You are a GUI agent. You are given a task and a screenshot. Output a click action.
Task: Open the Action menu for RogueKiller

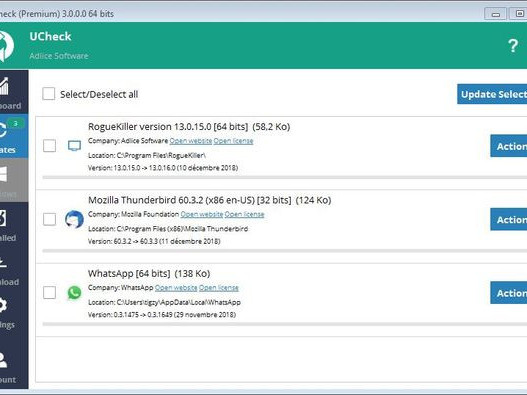pos(509,146)
